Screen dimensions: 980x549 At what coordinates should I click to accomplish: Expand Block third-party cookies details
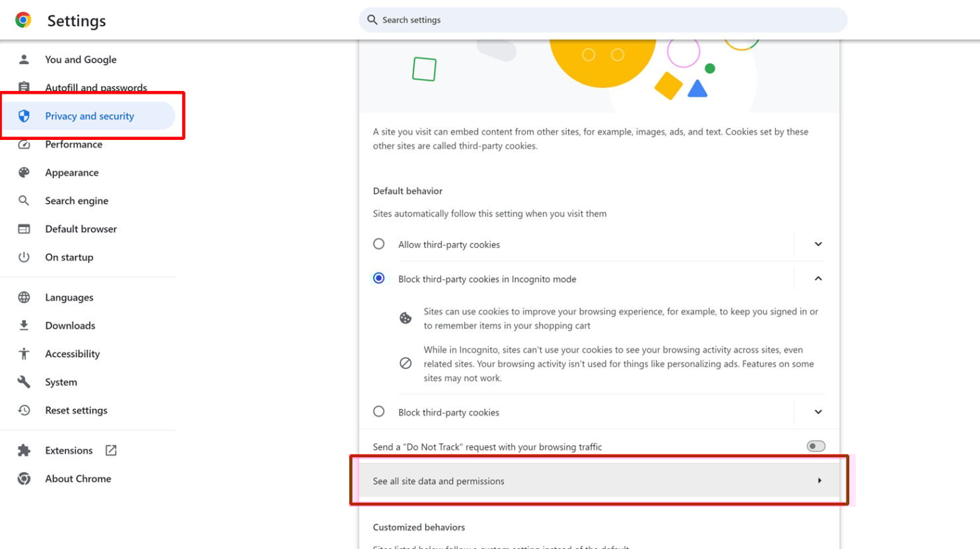click(818, 411)
